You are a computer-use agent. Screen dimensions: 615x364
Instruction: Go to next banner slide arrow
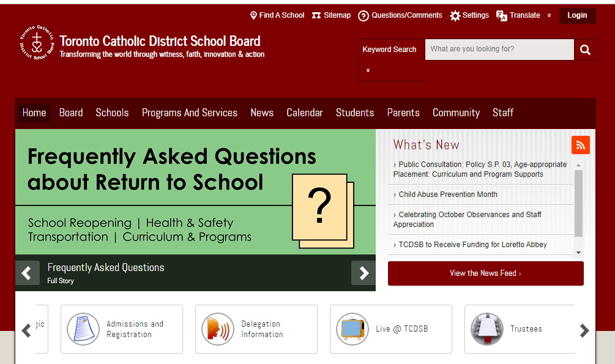(x=363, y=273)
